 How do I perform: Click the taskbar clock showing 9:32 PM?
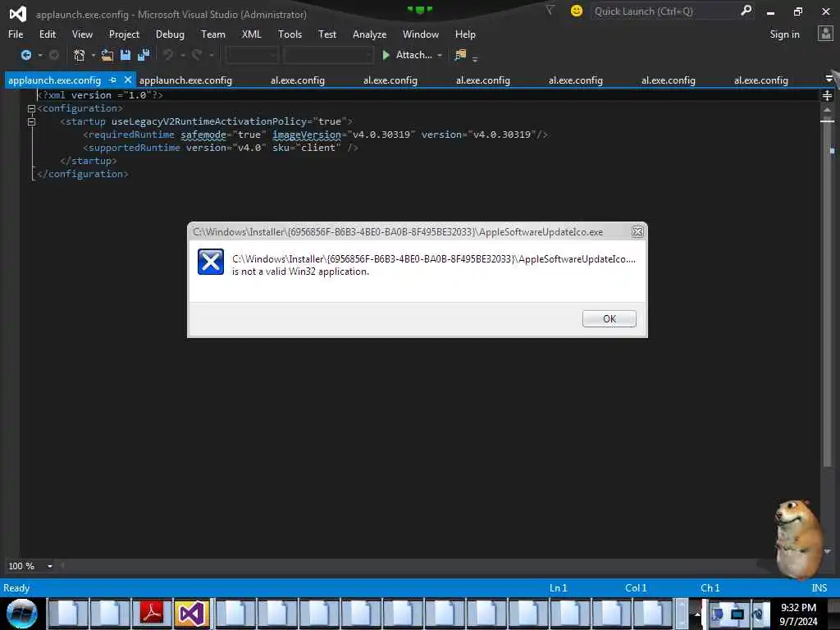click(x=798, y=614)
